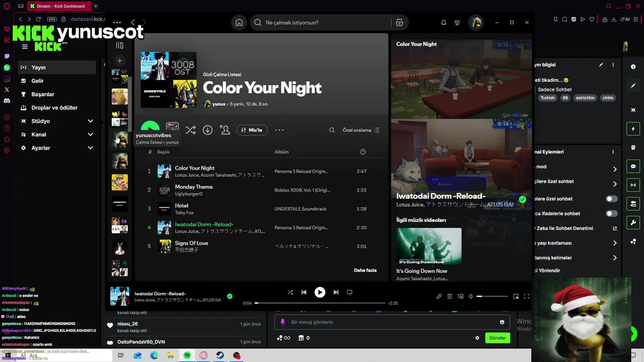Open Steam from Windows taskbar
The image size is (644, 362).
[220, 355]
